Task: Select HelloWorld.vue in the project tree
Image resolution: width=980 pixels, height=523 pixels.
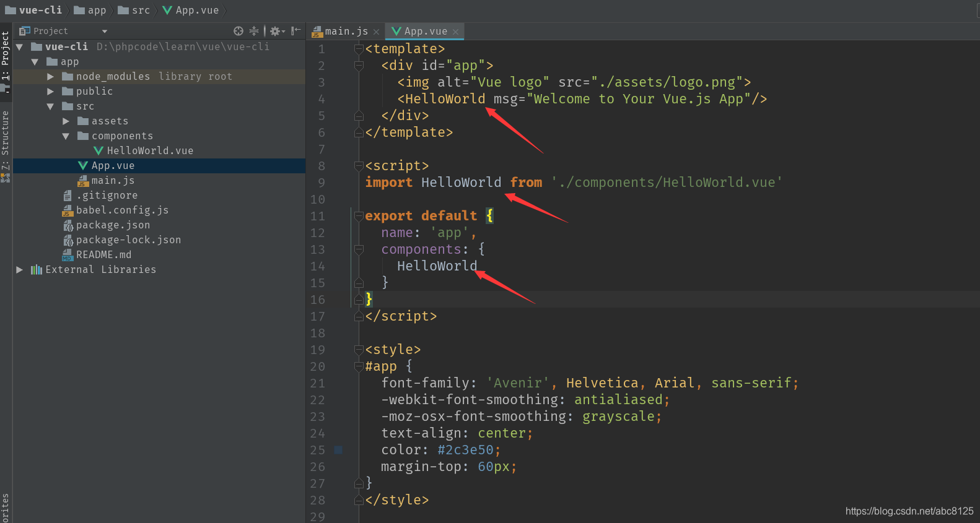Action: point(150,151)
